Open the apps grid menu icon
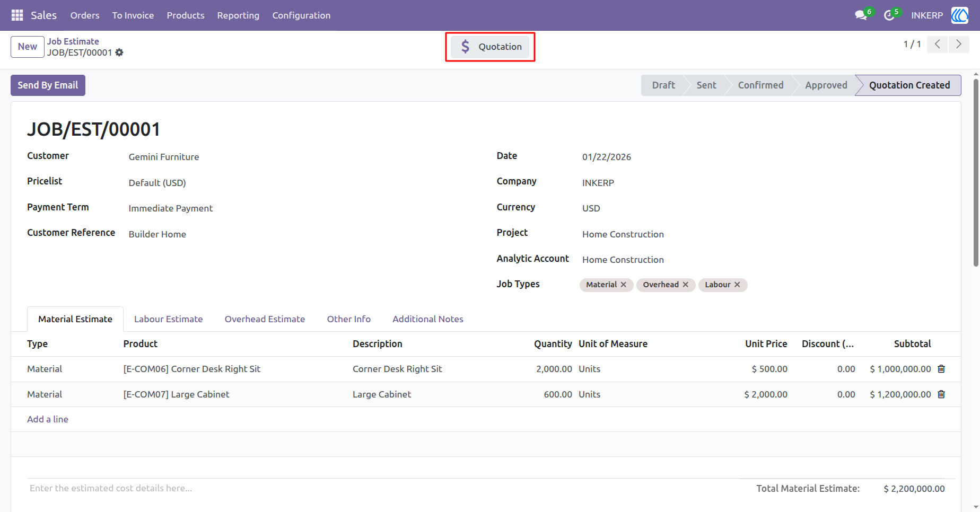This screenshot has height=512, width=980. (x=17, y=15)
